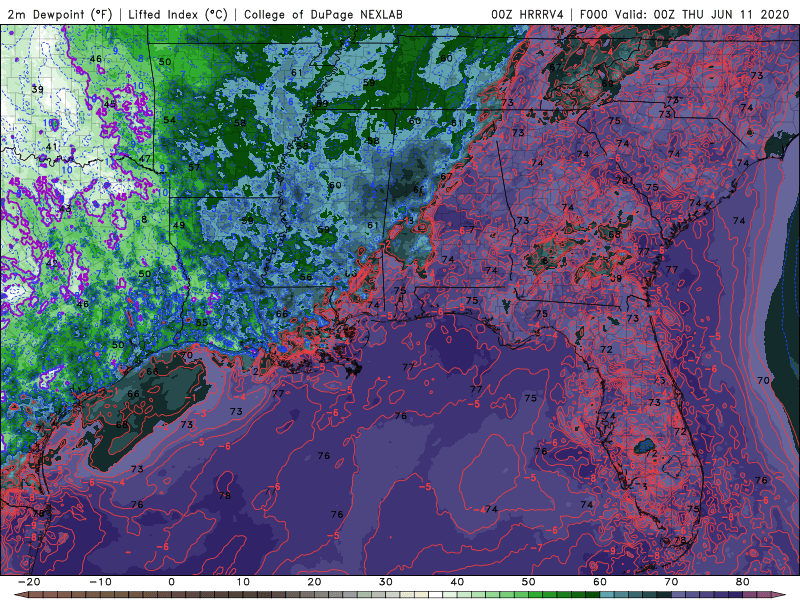This screenshot has width=800, height=600.
Task: Click the "30" color scale label
Action: click(x=386, y=582)
